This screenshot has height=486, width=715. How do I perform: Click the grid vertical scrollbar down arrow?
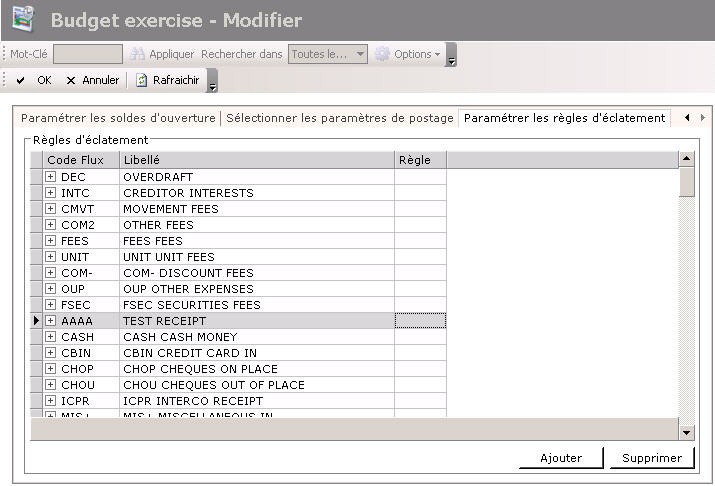click(686, 432)
